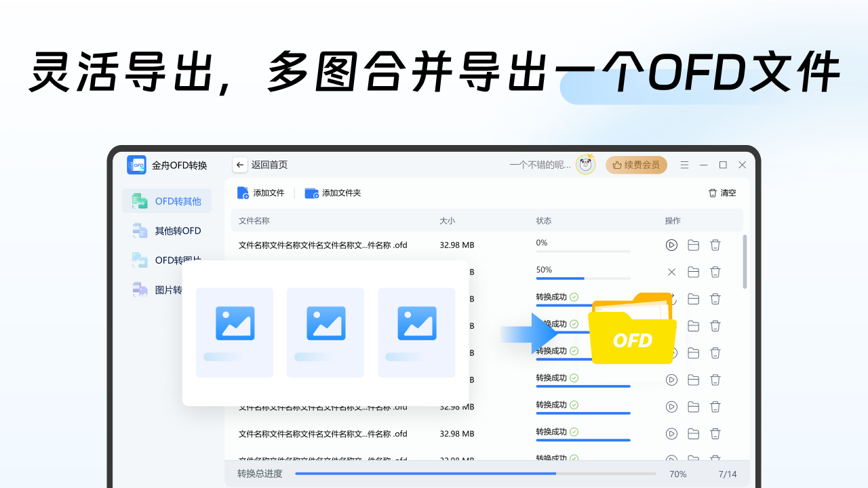Select the currently active OFD转其他 mode
Viewport: 868px width, 488px height.
coord(166,201)
